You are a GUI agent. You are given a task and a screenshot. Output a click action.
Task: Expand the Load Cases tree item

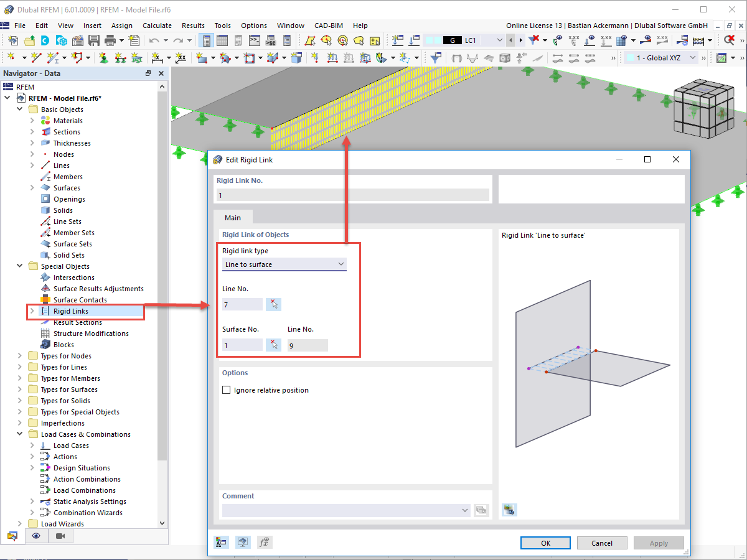click(32, 445)
